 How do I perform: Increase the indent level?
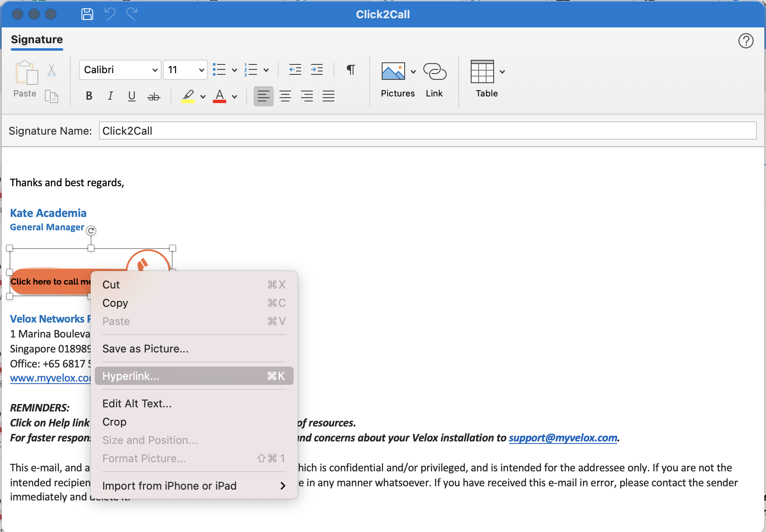[x=317, y=69]
